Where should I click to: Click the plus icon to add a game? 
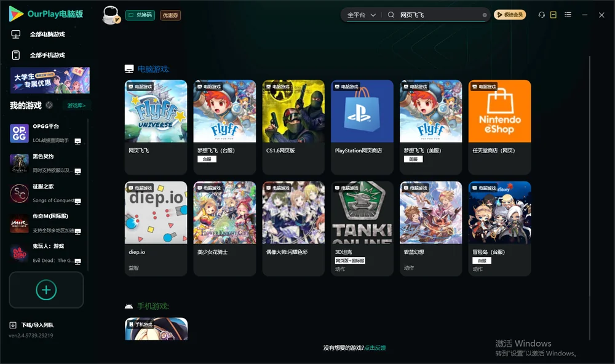pyautogui.click(x=46, y=290)
